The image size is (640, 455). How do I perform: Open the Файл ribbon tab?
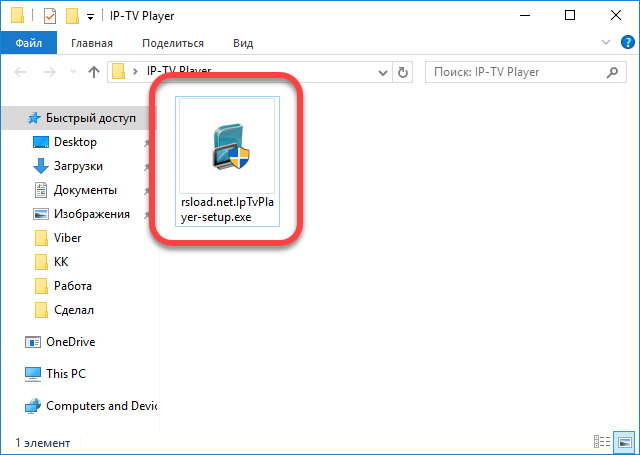pos(29,43)
